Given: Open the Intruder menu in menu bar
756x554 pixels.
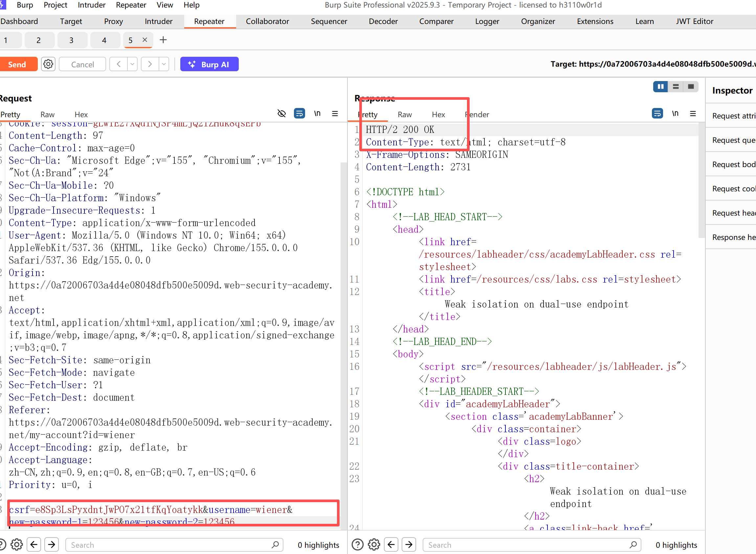Looking at the screenshot, I should [92, 5].
